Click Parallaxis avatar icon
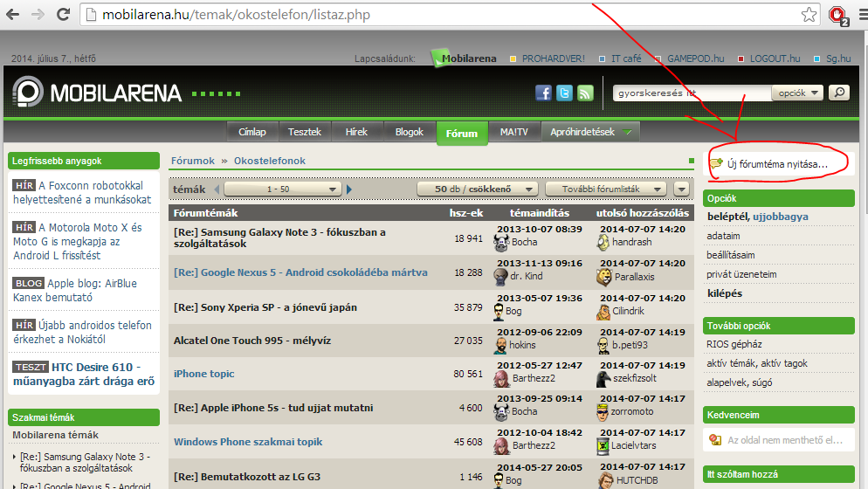 click(x=604, y=277)
